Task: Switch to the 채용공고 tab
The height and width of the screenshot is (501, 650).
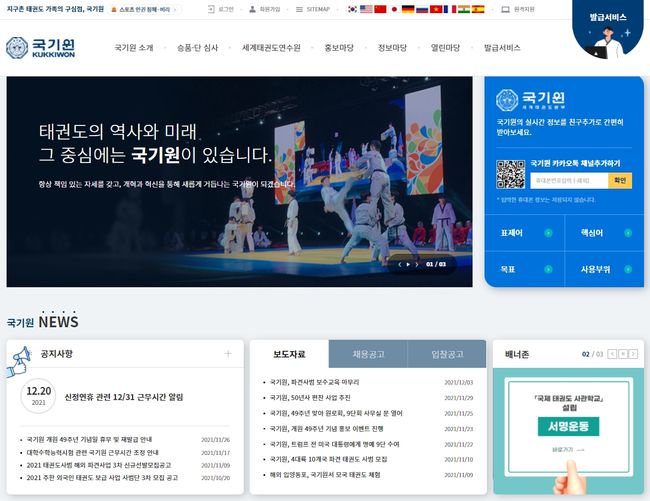Action: (x=367, y=354)
